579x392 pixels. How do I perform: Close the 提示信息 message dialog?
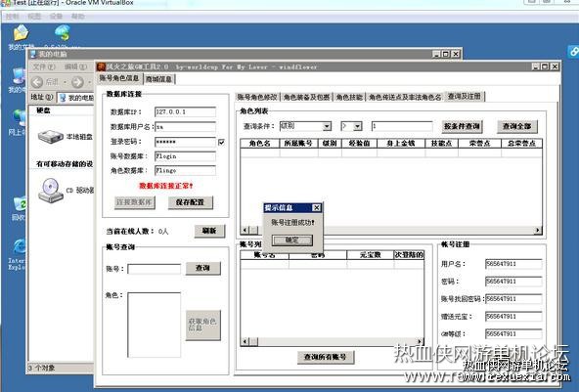317,208
